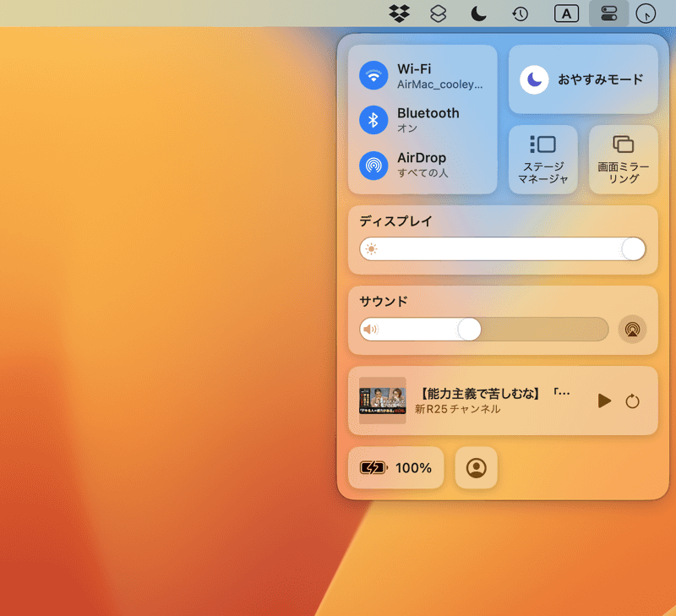The width and height of the screenshot is (676, 616).
Task: Click the now playing video thumbnail
Action: pos(382,401)
